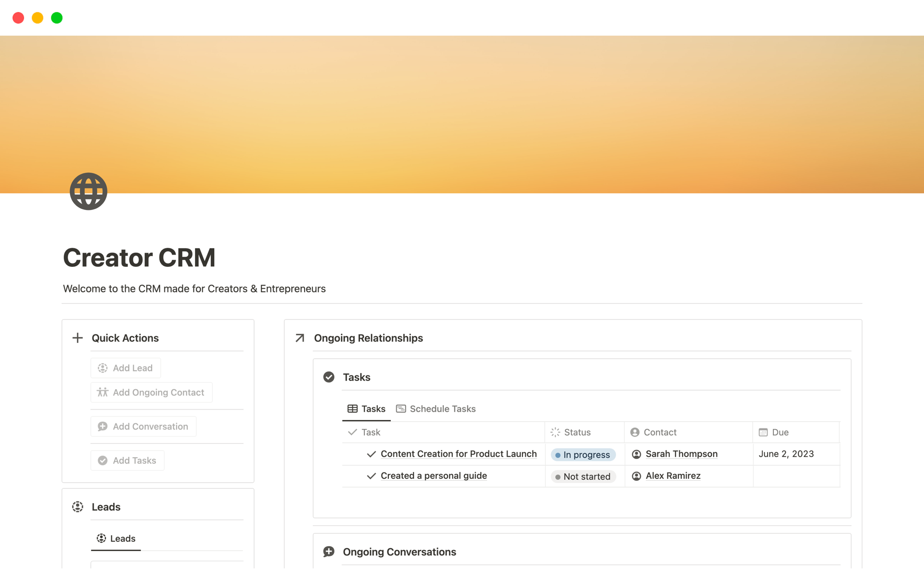Switch to the Schedule Tasks view tab
The width and height of the screenshot is (924, 578).
tap(436, 409)
